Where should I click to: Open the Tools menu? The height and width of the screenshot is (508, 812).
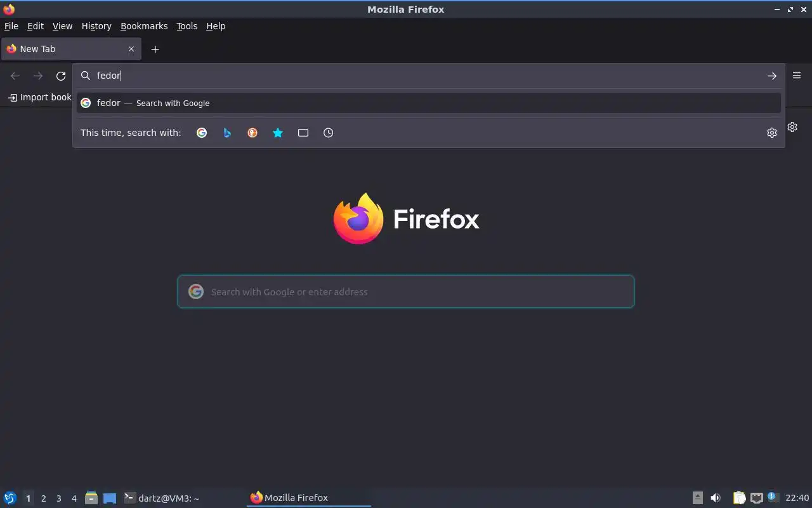point(187,26)
